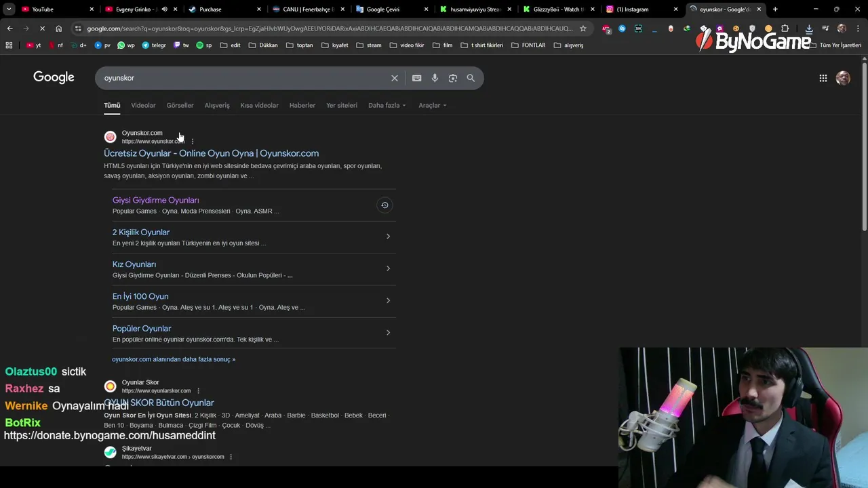Open the Giysi Giydirme Oyunları link
Image resolution: width=868 pixels, height=488 pixels.
pyautogui.click(x=156, y=200)
